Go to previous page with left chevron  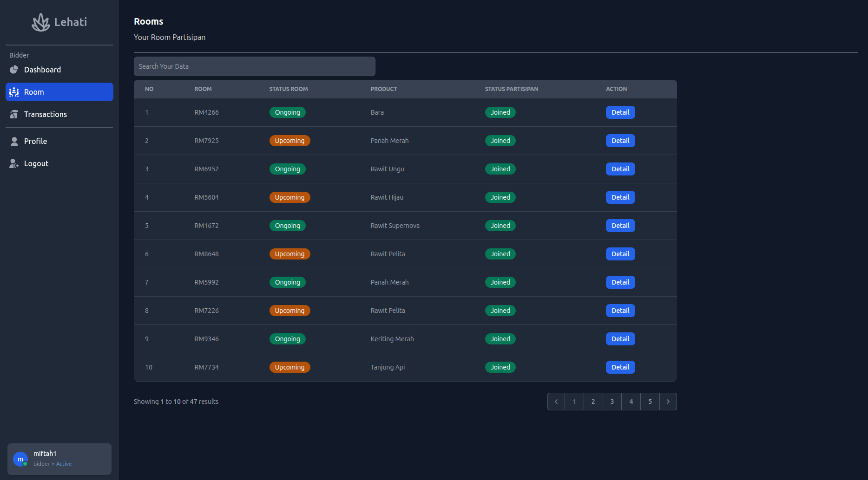pyautogui.click(x=556, y=402)
